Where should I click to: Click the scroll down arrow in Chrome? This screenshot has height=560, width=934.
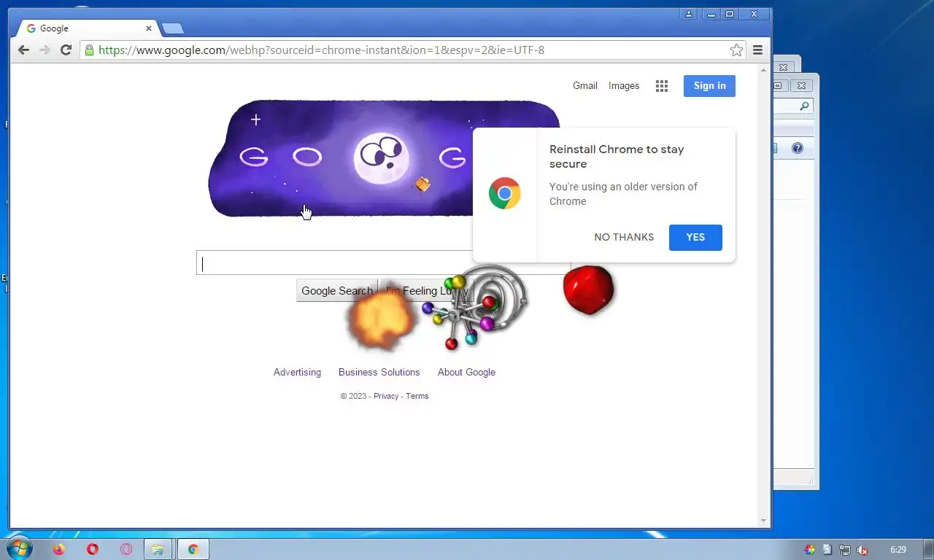764,521
